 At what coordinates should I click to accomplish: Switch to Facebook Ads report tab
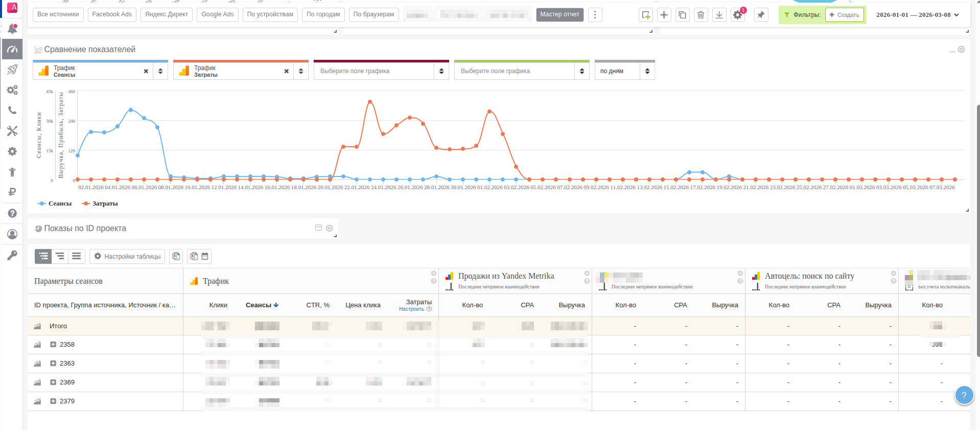pyautogui.click(x=112, y=14)
